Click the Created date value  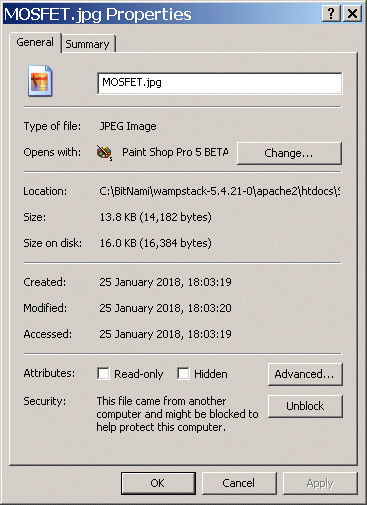(x=165, y=282)
